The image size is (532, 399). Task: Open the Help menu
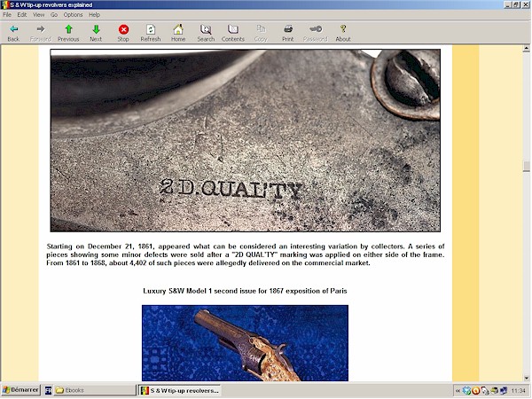tap(94, 14)
